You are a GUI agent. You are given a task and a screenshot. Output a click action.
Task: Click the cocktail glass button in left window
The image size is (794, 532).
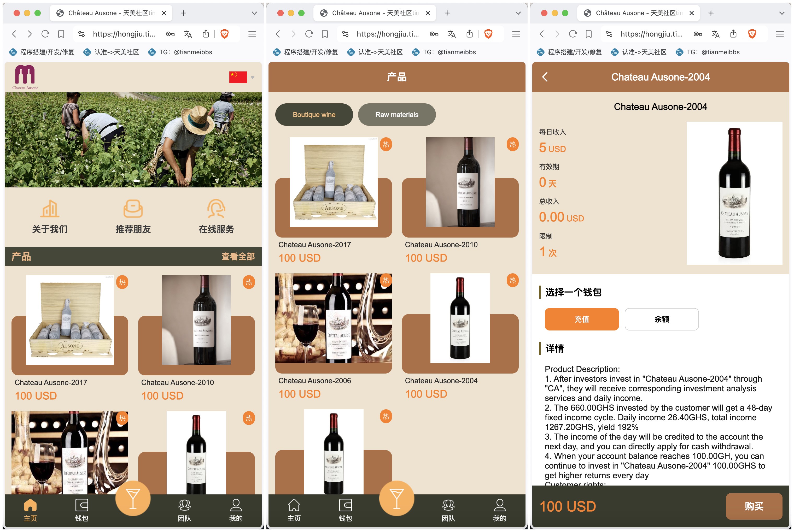click(x=133, y=498)
